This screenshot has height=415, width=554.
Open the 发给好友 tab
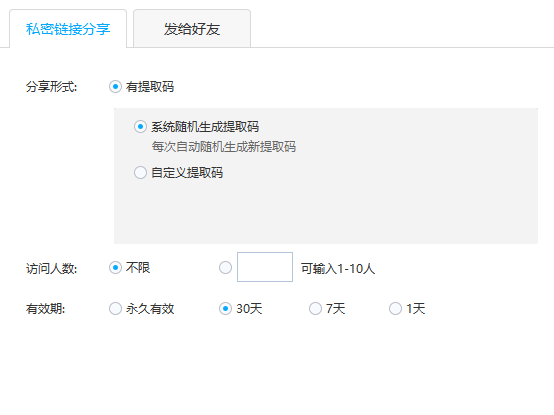pyautogui.click(x=192, y=29)
